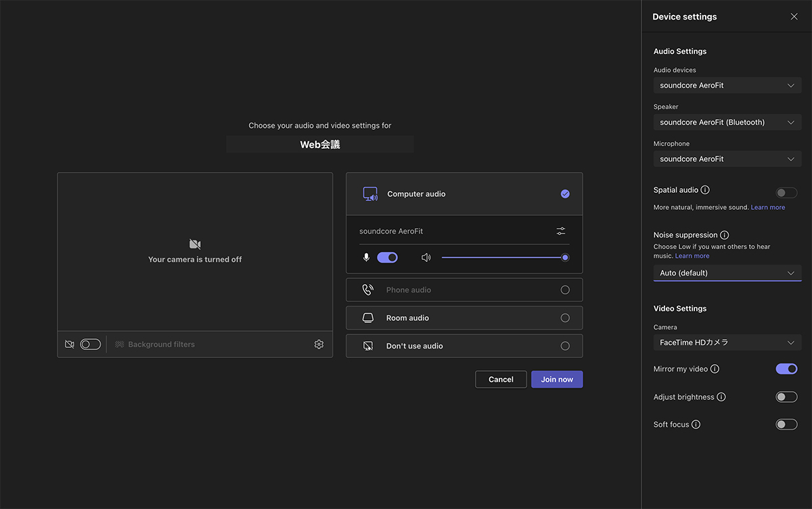Mute microphone using the mic toggle
Screen dimensions: 812x509
(387, 257)
